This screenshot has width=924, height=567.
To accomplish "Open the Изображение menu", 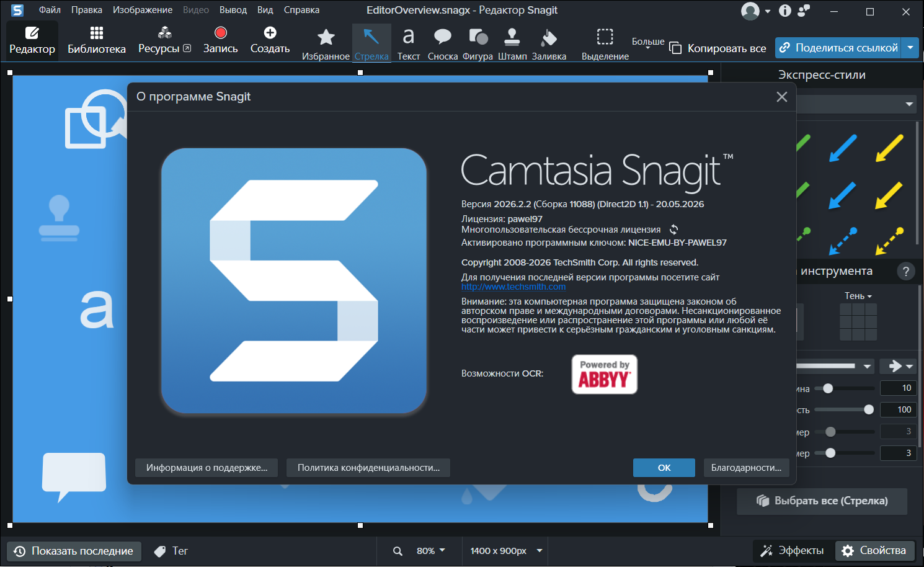I will pyautogui.click(x=143, y=10).
